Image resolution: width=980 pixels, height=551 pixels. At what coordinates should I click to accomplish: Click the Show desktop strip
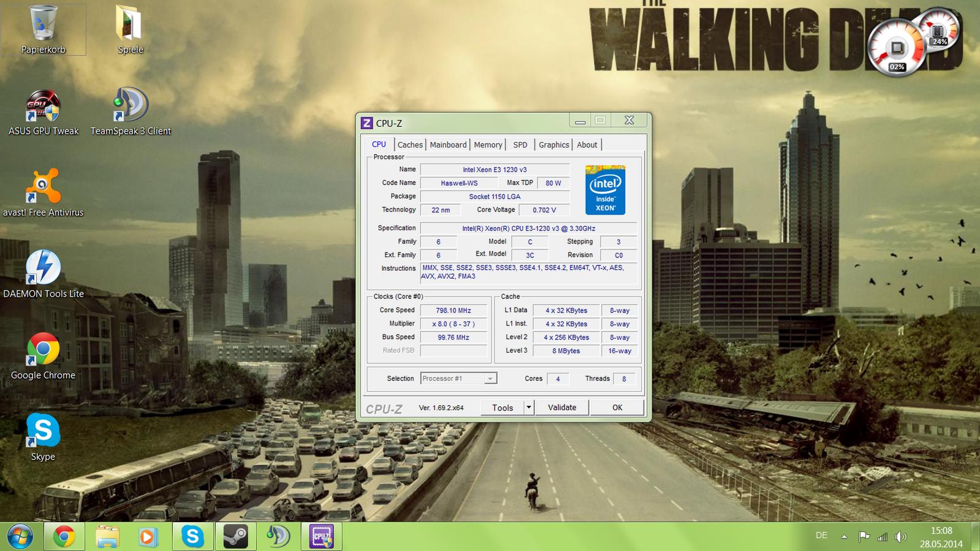pyautogui.click(x=975, y=537)
